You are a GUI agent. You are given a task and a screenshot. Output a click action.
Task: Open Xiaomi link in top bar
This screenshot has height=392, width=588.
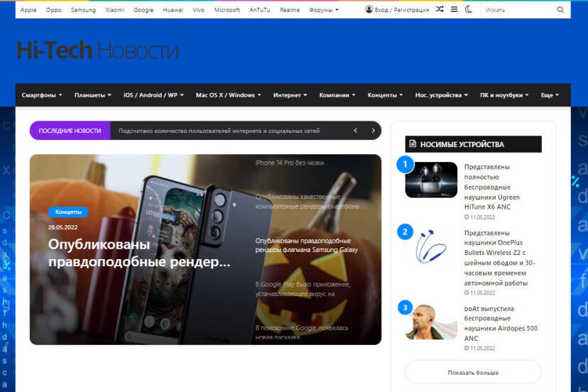(115, 10)
